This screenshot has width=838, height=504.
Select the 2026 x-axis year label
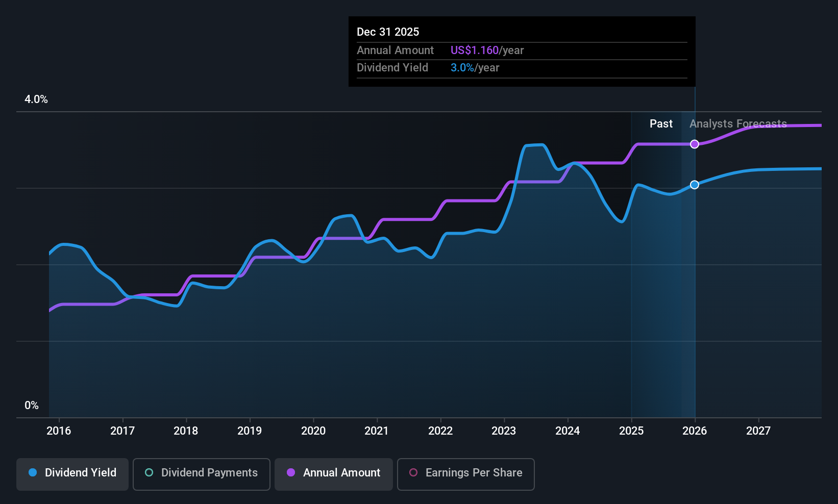click(695, 431)
